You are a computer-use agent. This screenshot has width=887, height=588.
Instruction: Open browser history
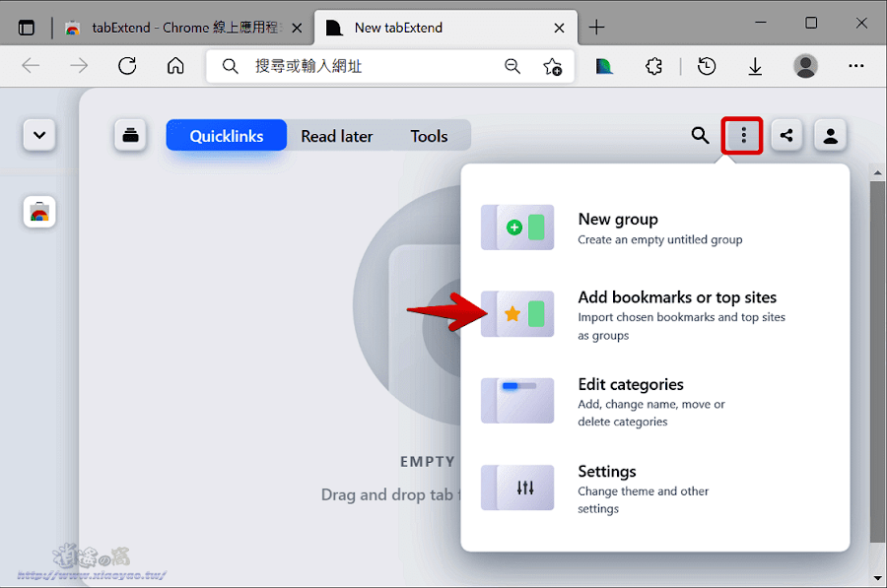pos(707,66)
